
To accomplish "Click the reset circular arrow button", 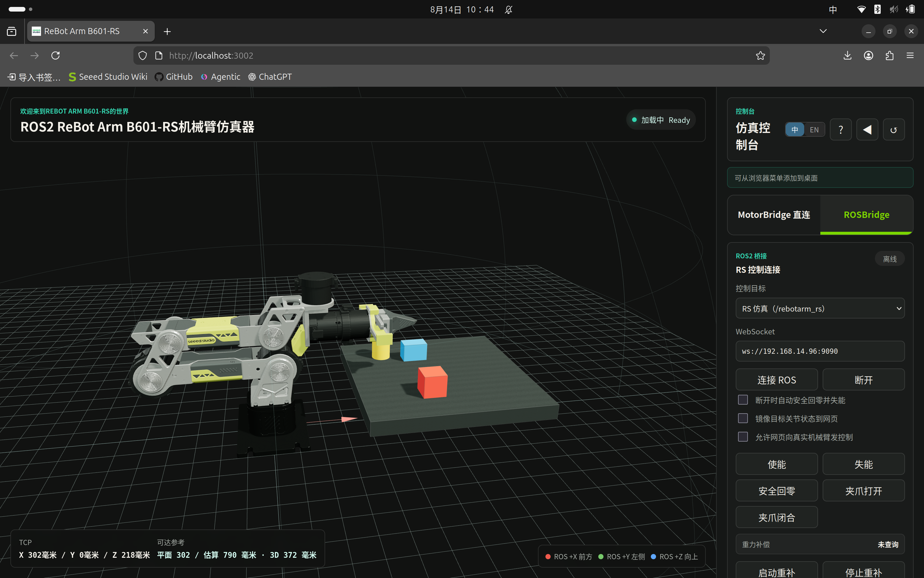I will [x=893, y=130].
